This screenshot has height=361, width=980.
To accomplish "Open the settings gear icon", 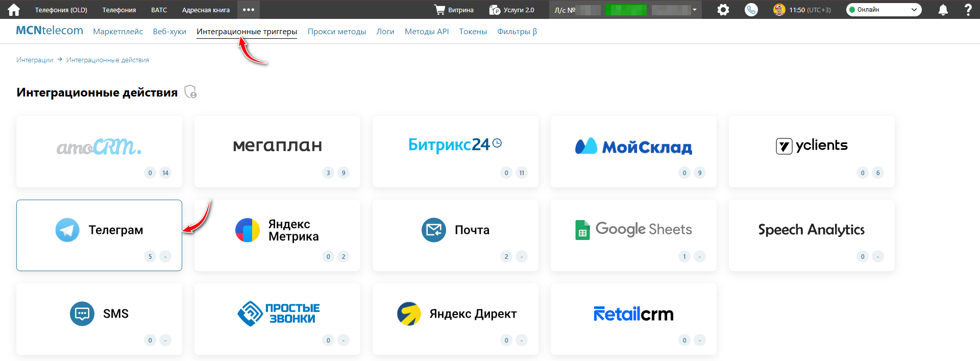I will [723, 10].
